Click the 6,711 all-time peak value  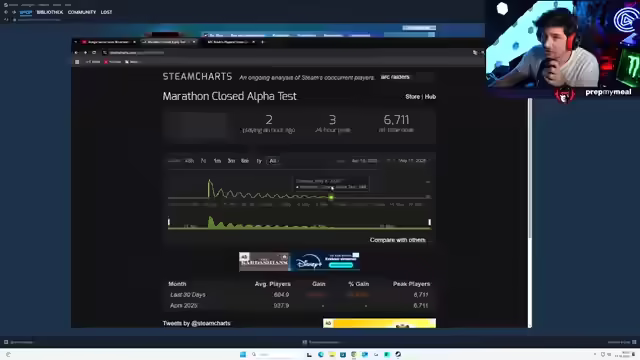(x=396, y=120)
